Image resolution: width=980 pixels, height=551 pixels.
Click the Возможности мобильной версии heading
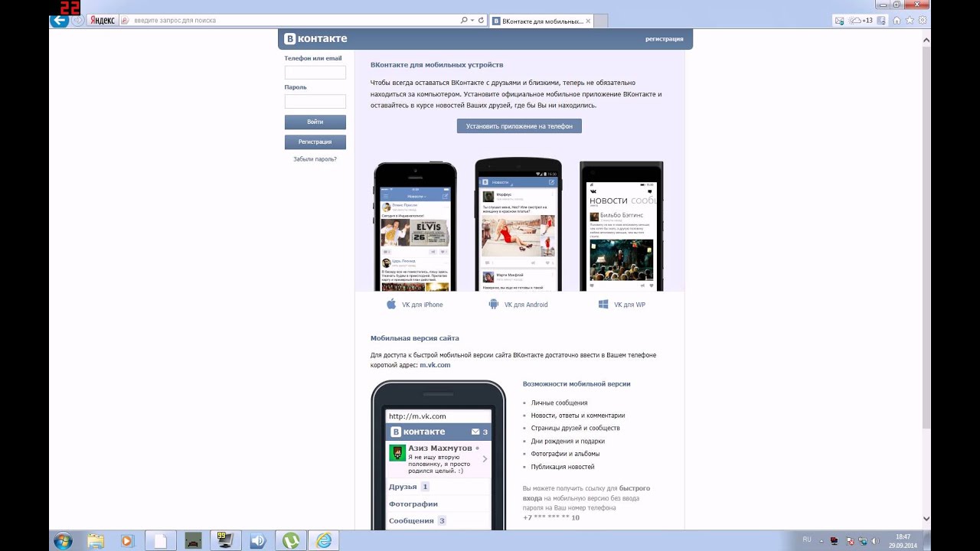pos(577,384)
